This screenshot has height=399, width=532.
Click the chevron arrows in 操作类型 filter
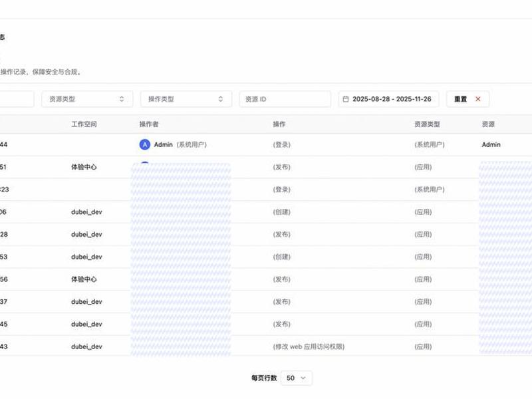(221, 99)
